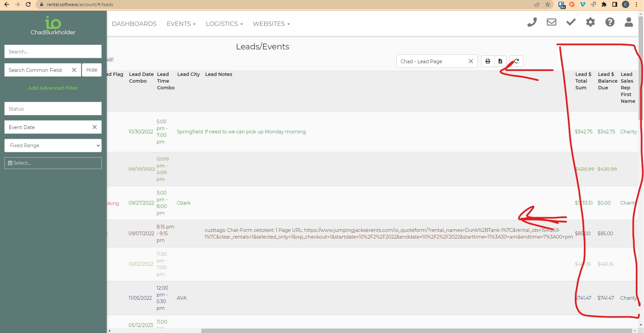Open the envelope mail icon
This screenshot has height=333, width=644.
point(551,23)
